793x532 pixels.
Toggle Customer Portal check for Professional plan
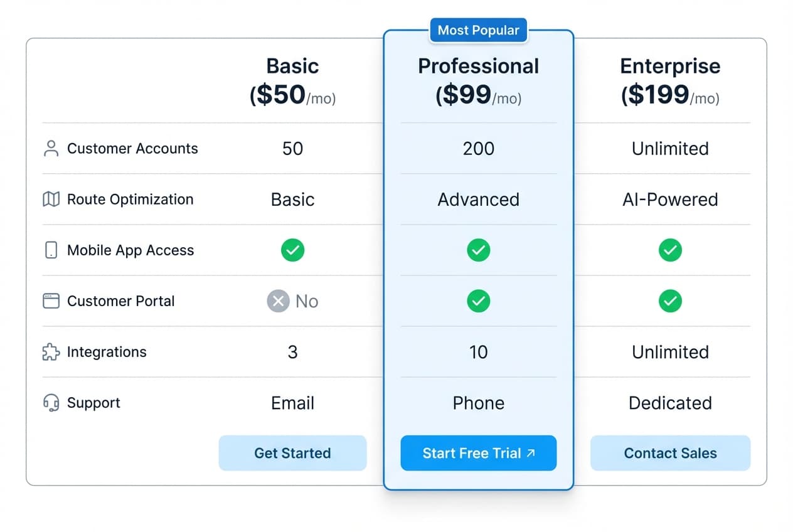coord(478,301)
